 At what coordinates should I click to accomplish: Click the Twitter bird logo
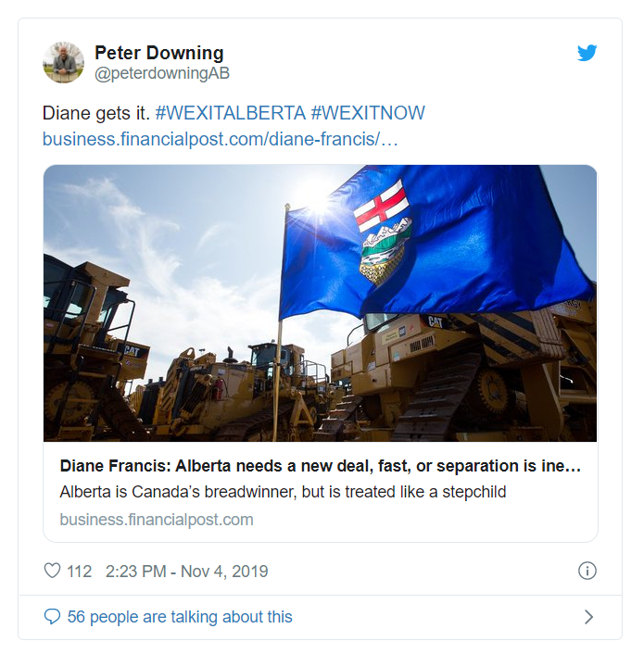[587, 53]
